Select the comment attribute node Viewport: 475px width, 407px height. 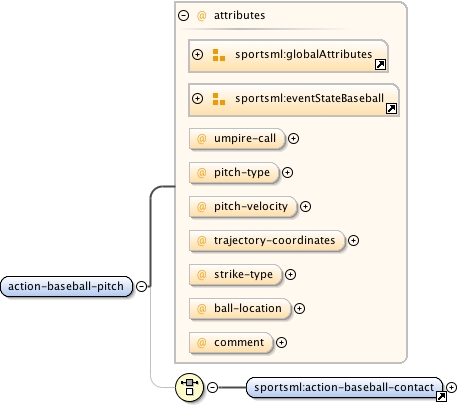coord(231,343)
